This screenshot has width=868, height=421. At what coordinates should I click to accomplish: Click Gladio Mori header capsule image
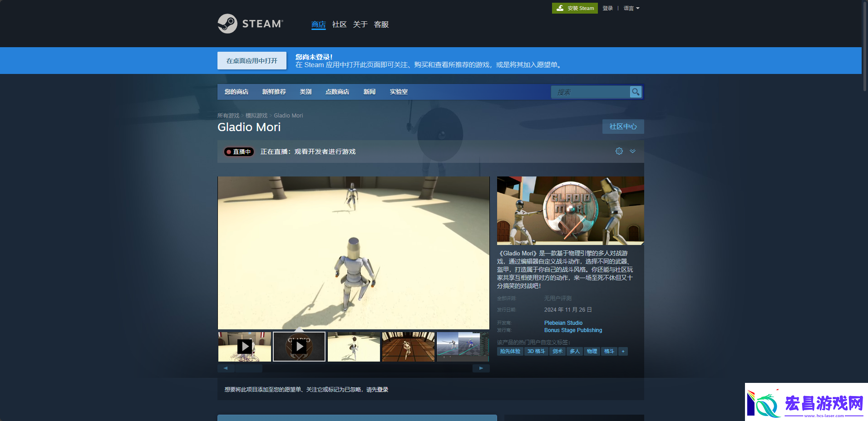(570, 210)
